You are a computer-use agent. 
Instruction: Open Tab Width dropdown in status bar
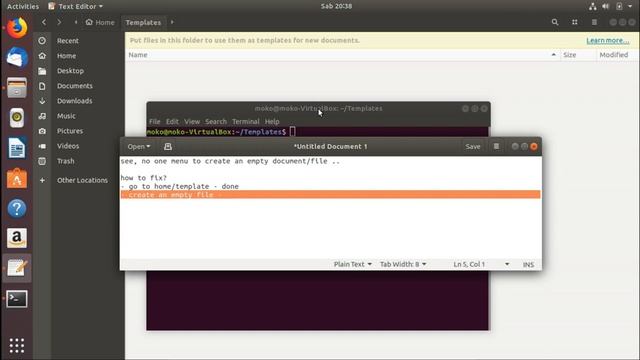point(403,264)
